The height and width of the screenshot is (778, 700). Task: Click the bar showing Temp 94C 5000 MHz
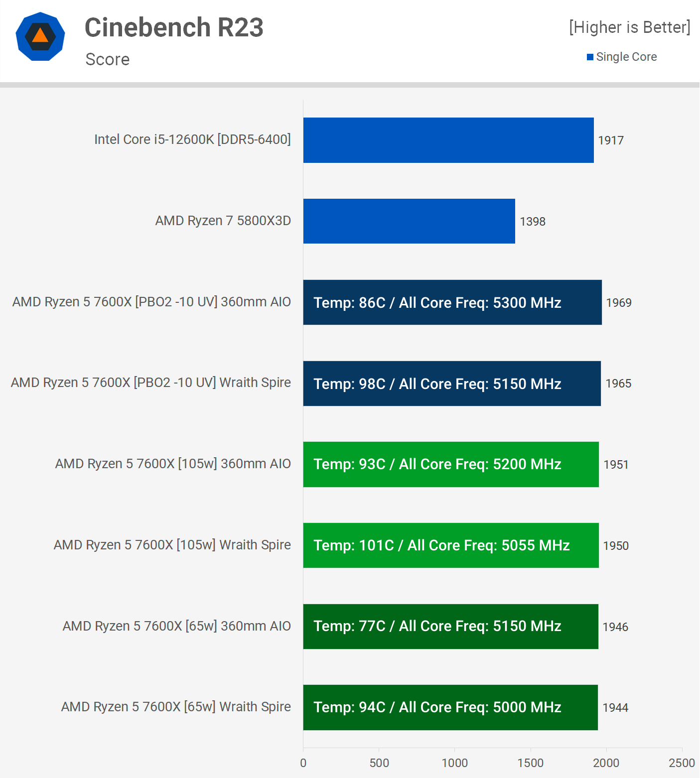[450, 707]
